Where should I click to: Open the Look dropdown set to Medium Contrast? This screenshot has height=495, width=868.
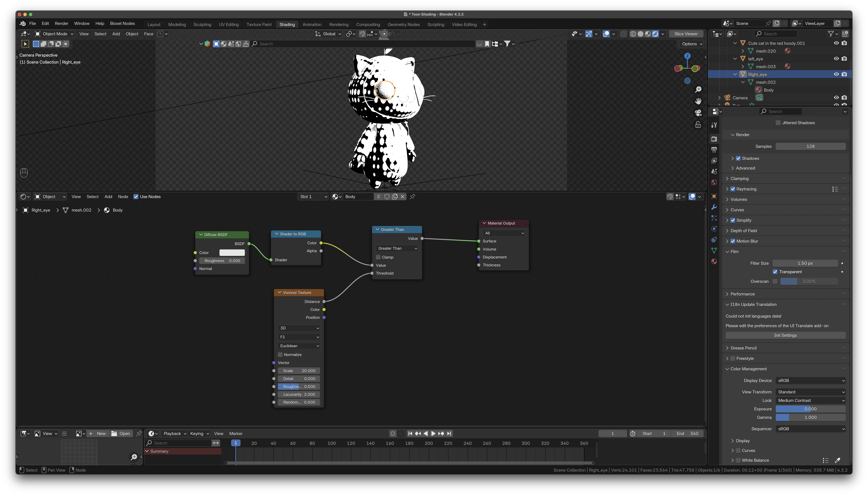pyautogui.click(x=811, y=401)
